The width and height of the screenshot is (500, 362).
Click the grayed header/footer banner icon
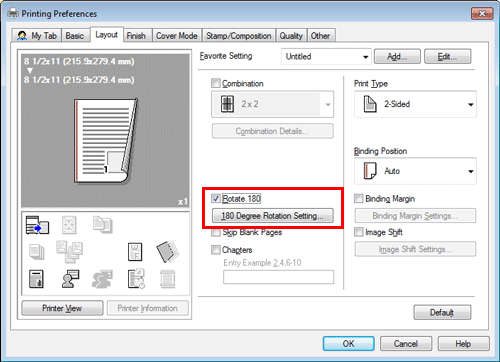168,279
